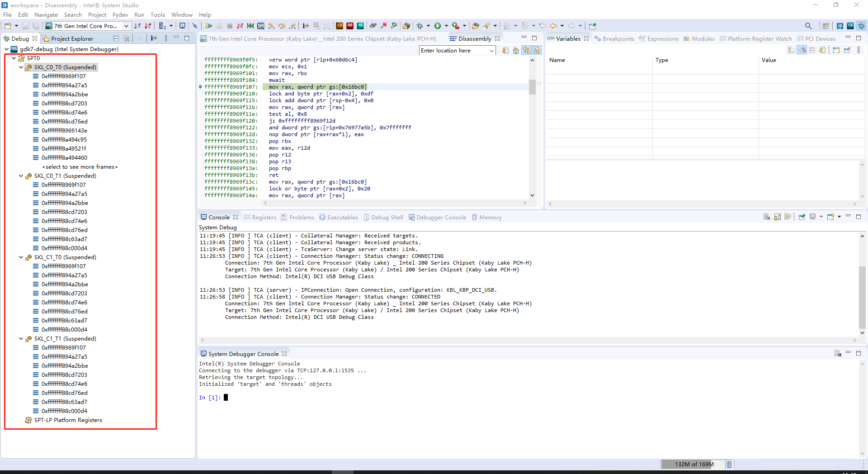The height and width of the screenshot is (474, 868).
Task: Click the Run green play launch icon
Action: tap(438, 26)
